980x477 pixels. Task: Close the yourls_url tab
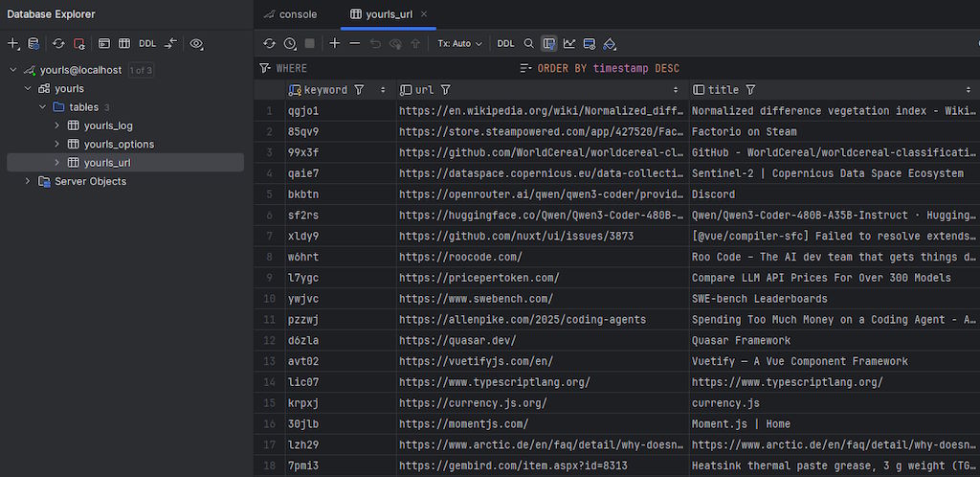pyautogui.click(x=424, y=13)
